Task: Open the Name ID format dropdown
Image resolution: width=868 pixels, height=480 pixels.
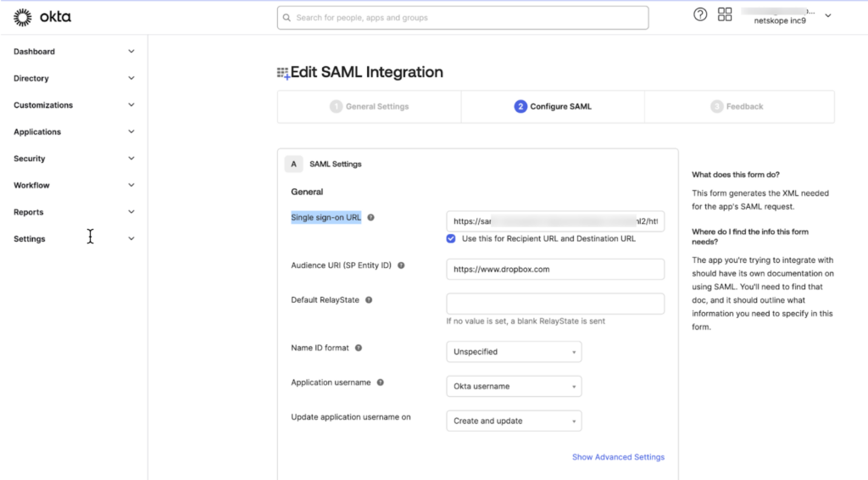Action: [x=514, y=352]
